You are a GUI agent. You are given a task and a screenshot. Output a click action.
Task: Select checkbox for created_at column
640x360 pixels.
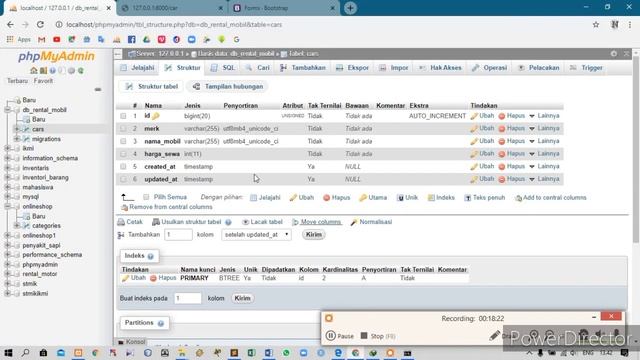tap(123, 167)
